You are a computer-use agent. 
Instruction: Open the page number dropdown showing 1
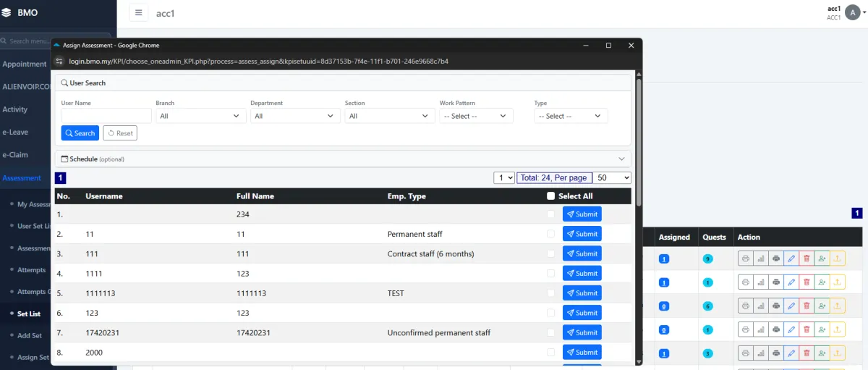pyautogui.click(x=504, y=177)
